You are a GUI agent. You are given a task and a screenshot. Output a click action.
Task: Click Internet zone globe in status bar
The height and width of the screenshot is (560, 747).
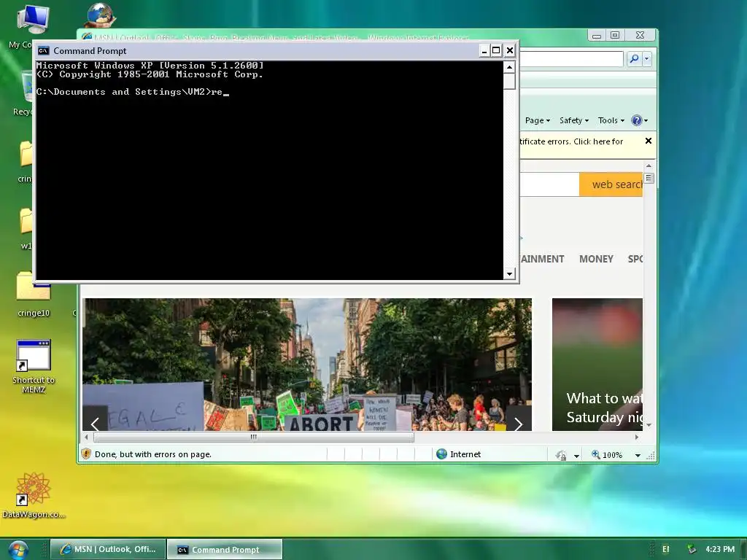pyautogui.click(x=441, y=454)
